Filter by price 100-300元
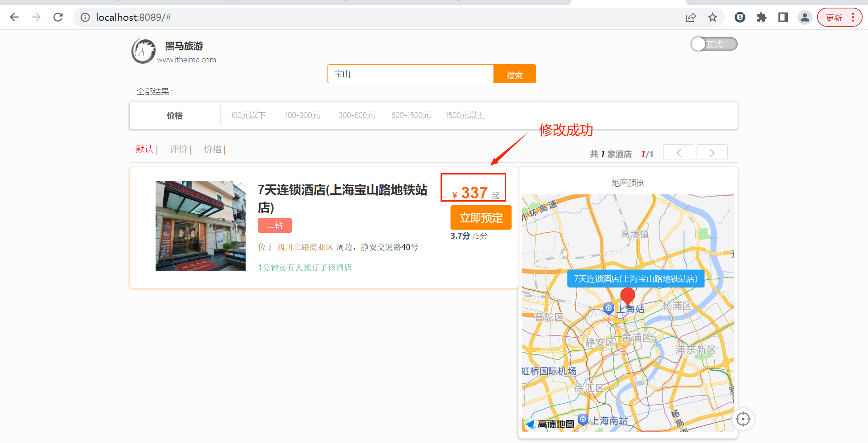Image resolution: width=868 pixels, height=443 pixels. click(x=302, y=115)
